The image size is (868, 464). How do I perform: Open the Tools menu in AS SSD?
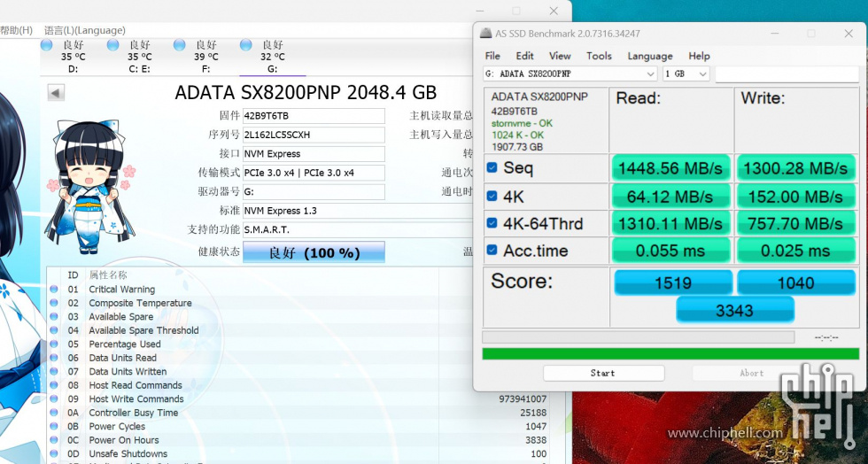599,56
